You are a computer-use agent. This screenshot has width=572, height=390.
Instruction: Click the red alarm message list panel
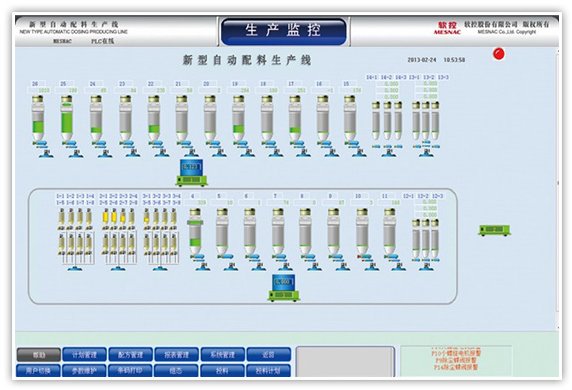pyautogui.click(x=456, y=361)
